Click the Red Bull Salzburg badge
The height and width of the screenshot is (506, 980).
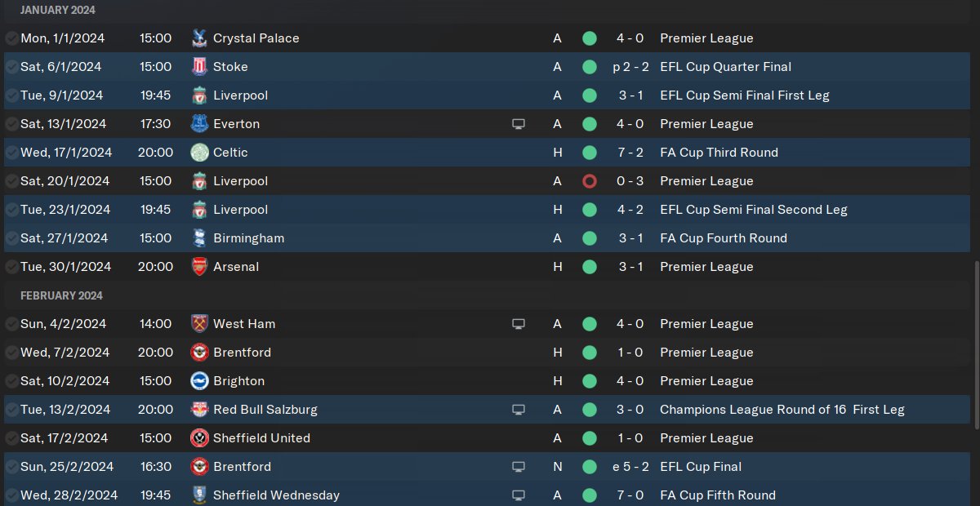[199, 410]
